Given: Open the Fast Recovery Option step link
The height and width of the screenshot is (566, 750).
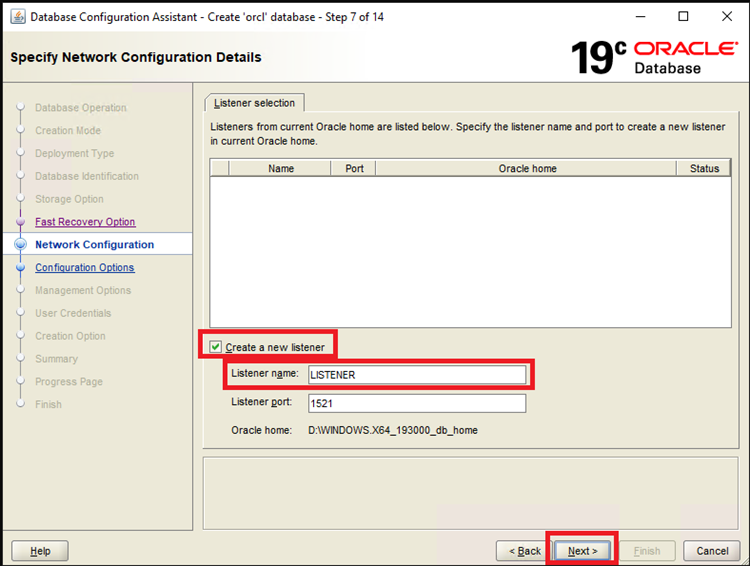Looking at the screenshot, I should click(85, 222).
